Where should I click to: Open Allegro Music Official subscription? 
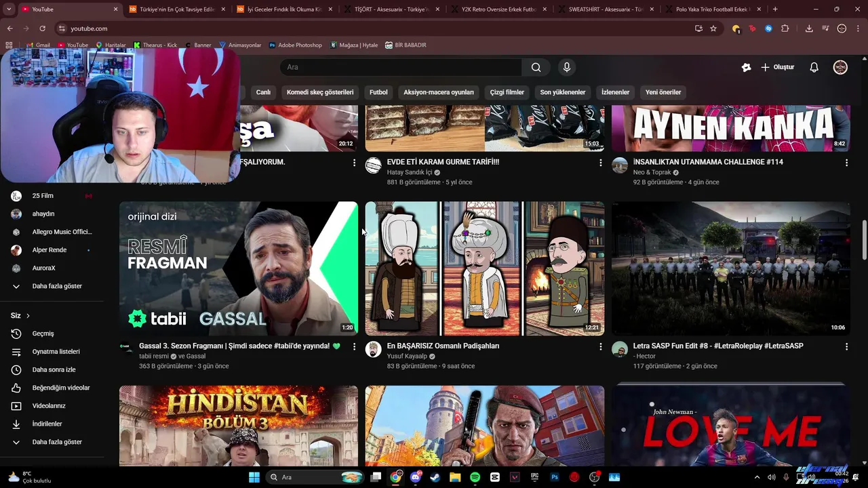coord(52,232)
